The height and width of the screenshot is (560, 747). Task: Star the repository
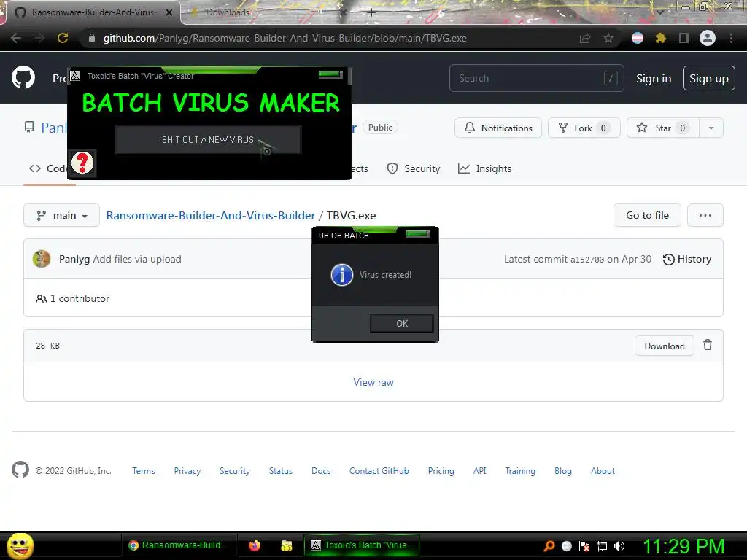point(663,128)
